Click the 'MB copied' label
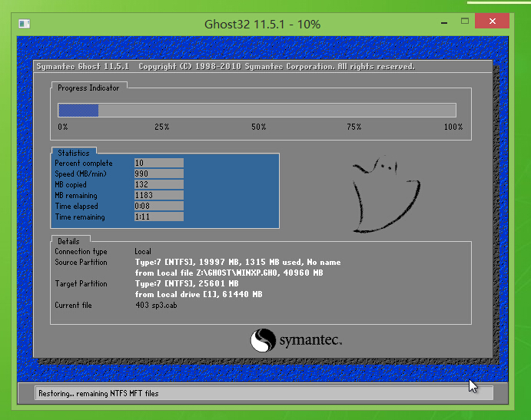Screen dimensions: 531x420 71,185
